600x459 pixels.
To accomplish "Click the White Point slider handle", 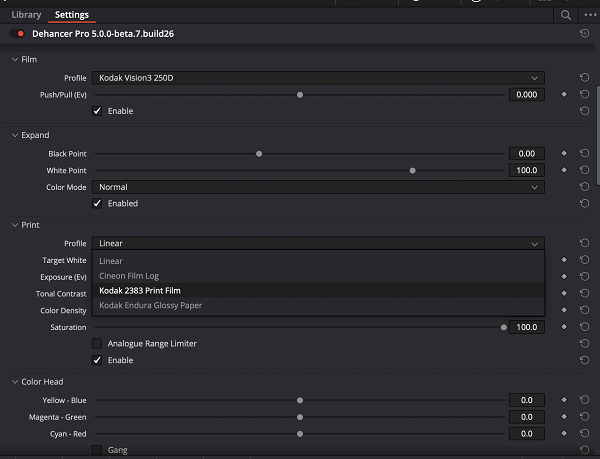I will click(x=412, y=171).
